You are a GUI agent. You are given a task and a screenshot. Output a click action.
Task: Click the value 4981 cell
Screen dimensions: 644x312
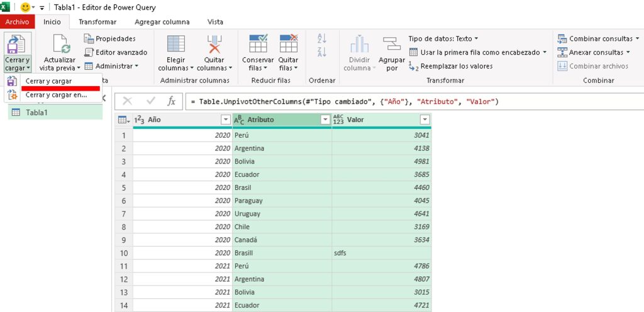(382, 161)
